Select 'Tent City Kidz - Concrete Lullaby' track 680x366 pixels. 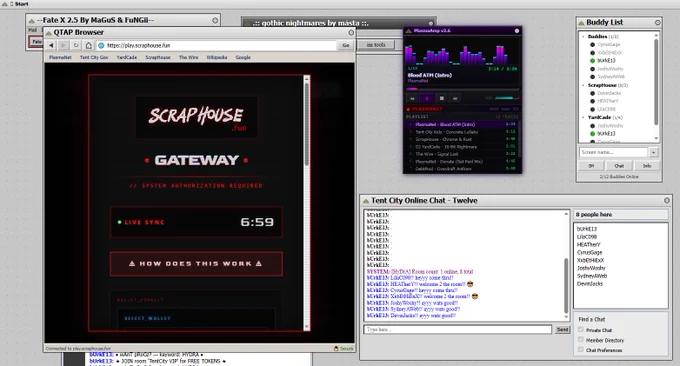(462, 132)
